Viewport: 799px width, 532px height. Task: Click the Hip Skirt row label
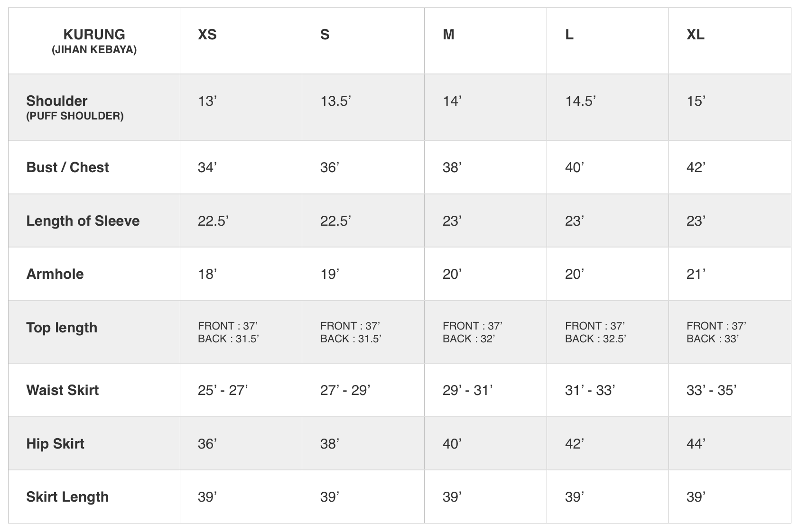pyautogui.click(x=56, y=444)
